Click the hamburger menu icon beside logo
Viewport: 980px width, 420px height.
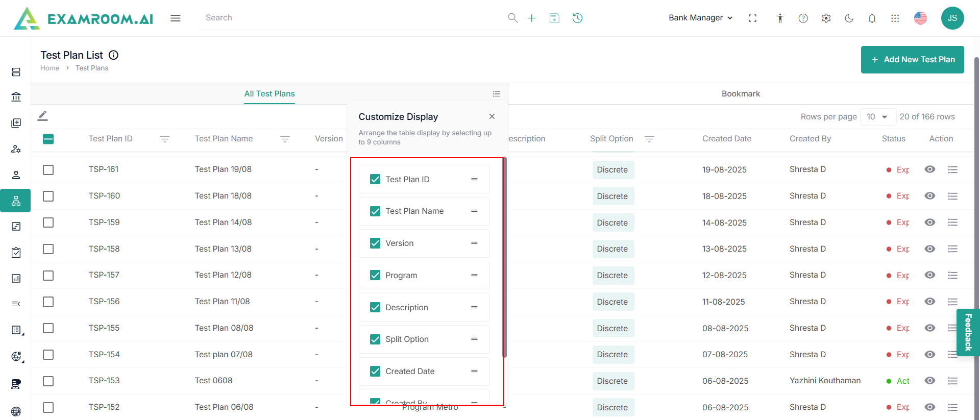coord(176,18)
